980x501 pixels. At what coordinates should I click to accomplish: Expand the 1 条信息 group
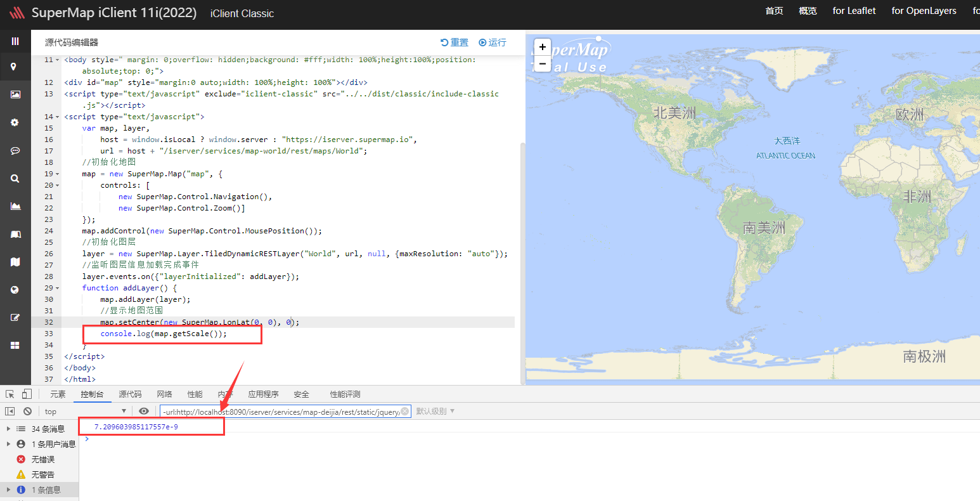click(x=8, y=490)
